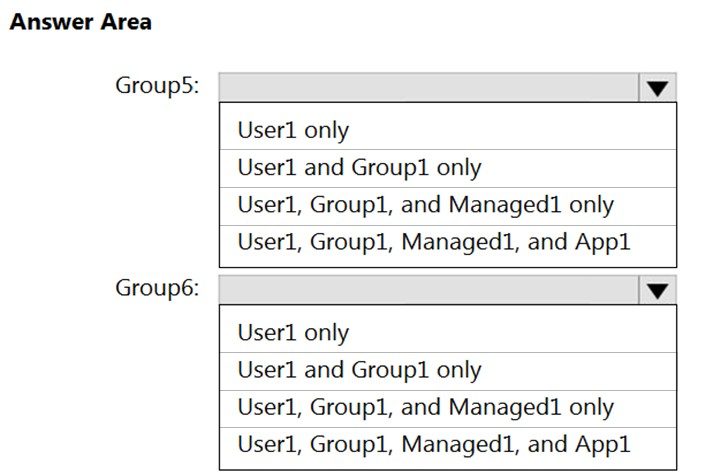
Task: Click the word 'App1' in Group5's last option
Action: [x=603, y=242]
